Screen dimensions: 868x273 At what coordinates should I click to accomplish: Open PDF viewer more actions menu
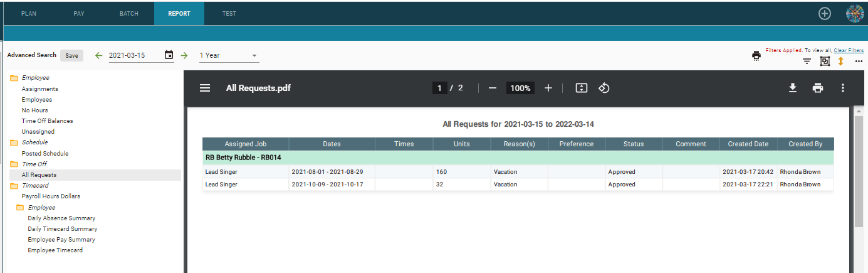click(843, 88)
